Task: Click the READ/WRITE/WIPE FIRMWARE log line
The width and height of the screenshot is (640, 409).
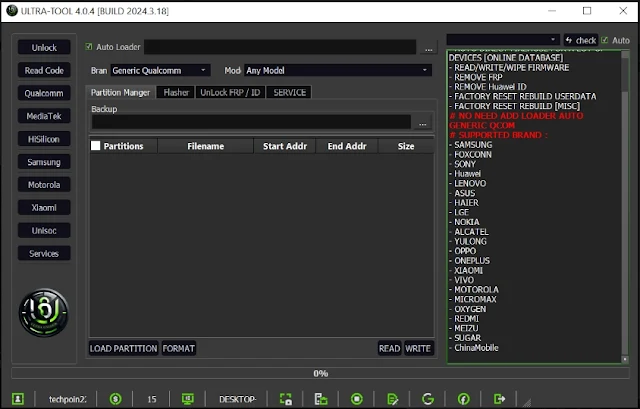Action: point(511,67)
